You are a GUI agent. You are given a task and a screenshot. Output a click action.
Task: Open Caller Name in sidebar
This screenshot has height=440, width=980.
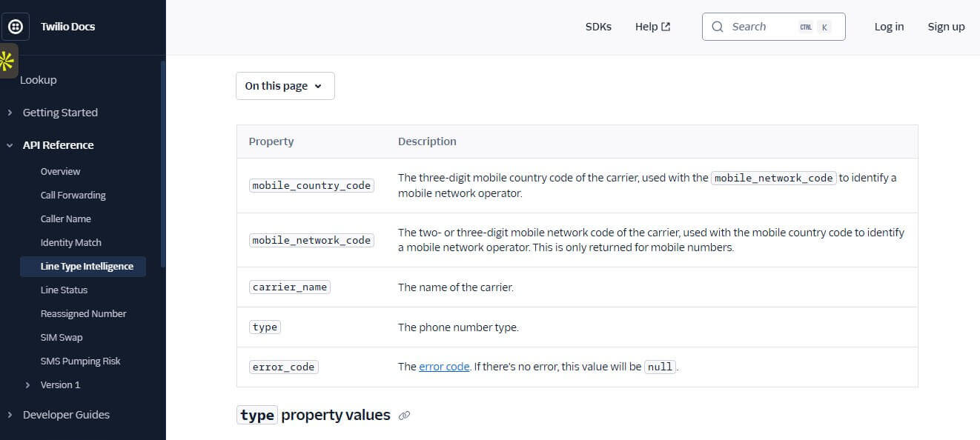coord(65,219)
